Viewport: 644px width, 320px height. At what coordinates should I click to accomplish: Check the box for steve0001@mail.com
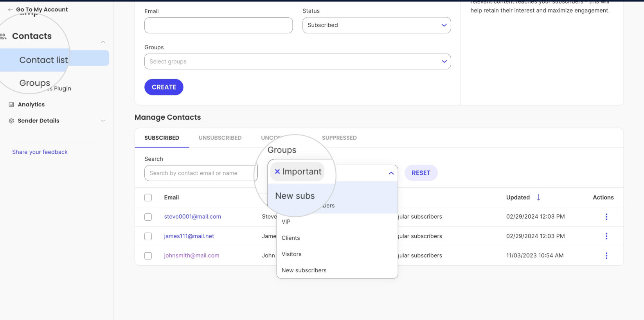148,217
